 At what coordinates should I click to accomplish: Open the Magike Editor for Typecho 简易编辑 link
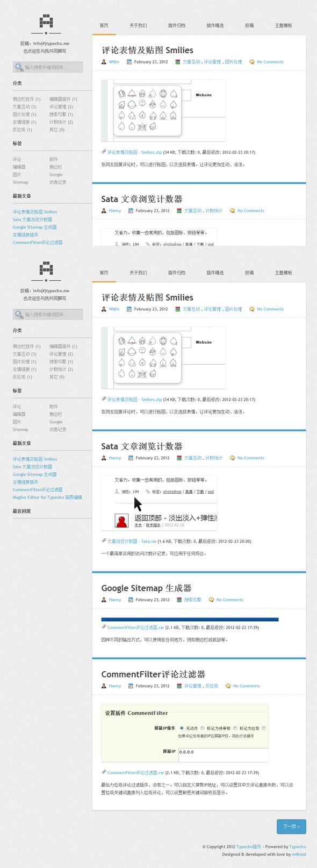point(47,497)
